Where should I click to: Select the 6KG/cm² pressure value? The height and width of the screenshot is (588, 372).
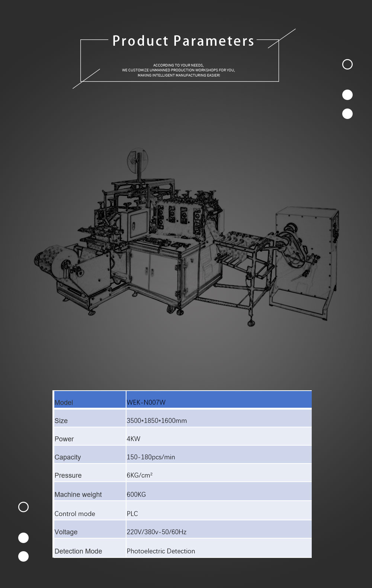click(139, 475)
